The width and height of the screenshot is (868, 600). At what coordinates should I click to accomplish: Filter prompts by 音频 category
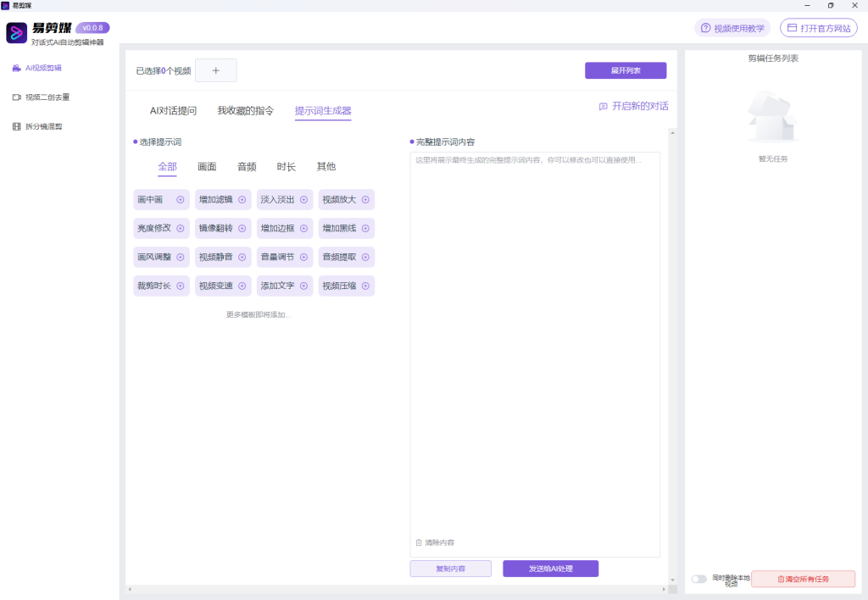[247, 167]
